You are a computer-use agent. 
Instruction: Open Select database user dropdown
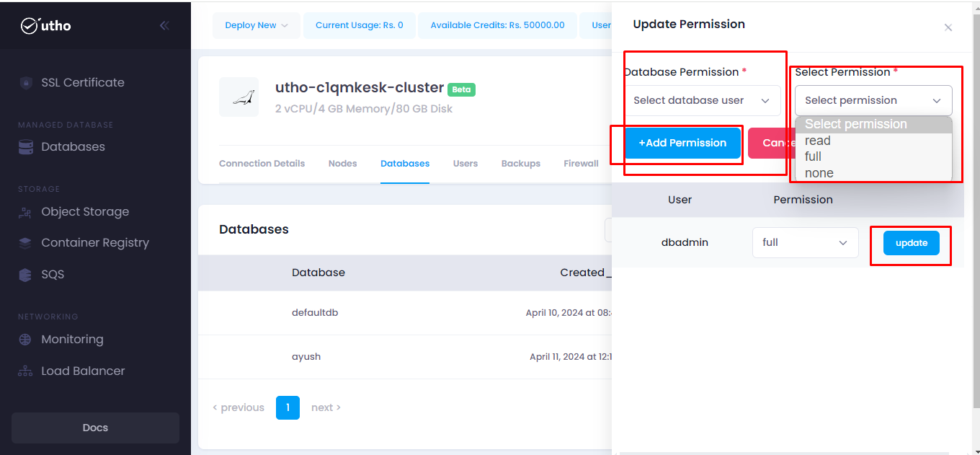coord(702,100)
